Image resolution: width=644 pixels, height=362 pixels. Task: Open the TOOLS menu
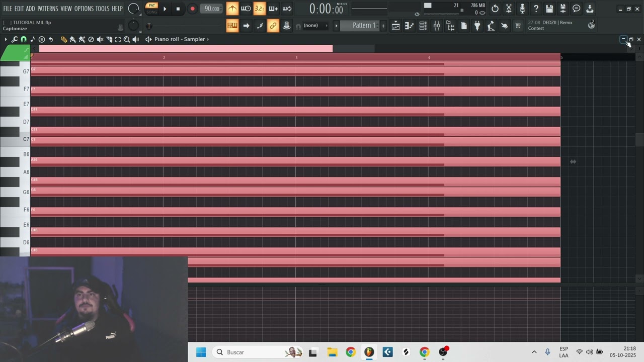pyautogui.click(x=103, y=9)
